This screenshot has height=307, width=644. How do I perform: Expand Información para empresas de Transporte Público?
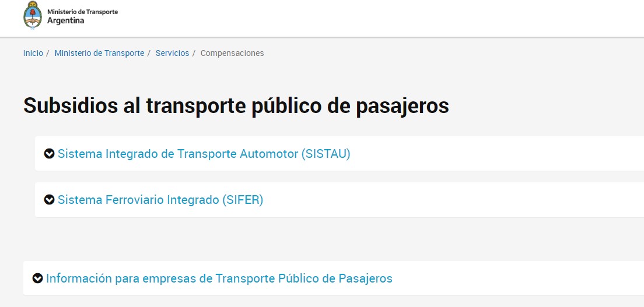tap(219, 278)
